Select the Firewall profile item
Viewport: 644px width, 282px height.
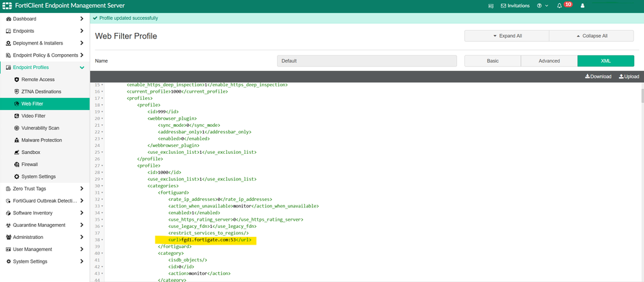tap(30, 165)
